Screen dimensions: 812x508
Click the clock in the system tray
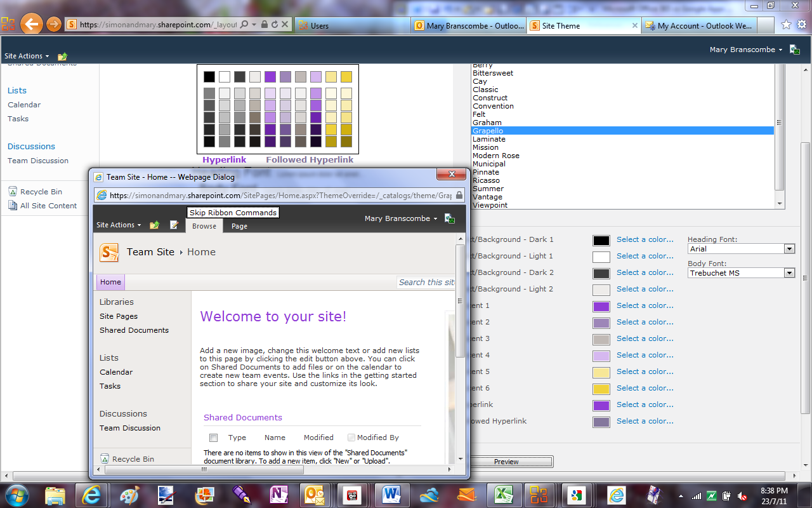tap(773, 495)
